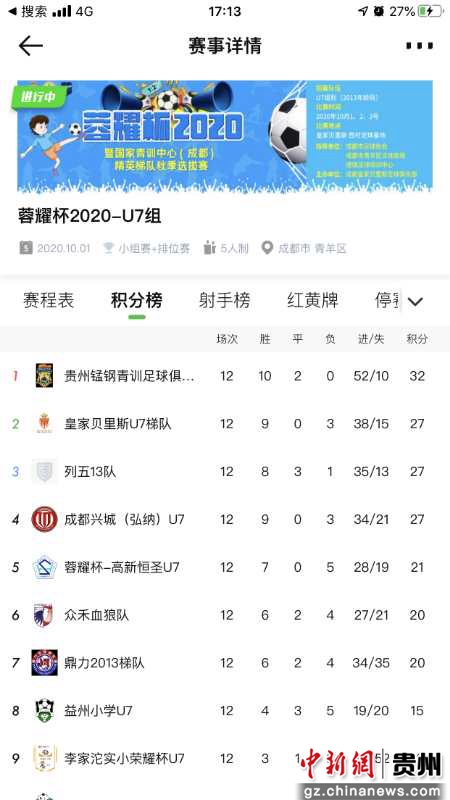450x800 pixels.
Task: Tap the 鼎力2013梯队 team badge
Action: (x=44, y=663)
